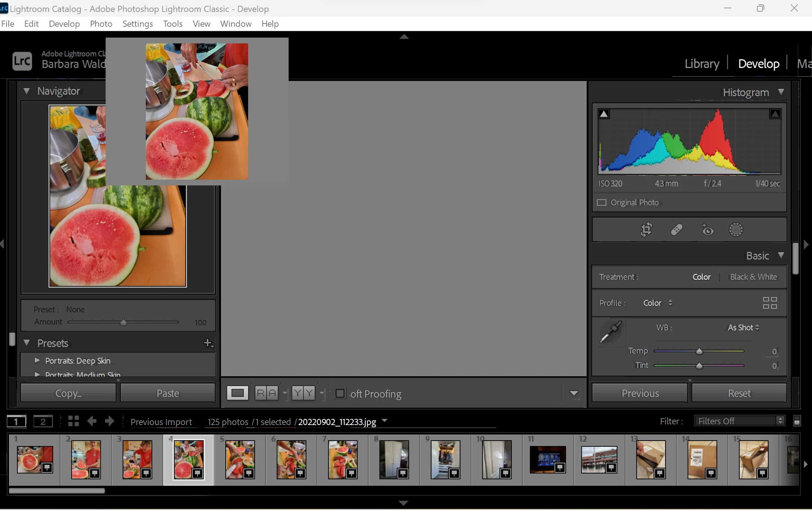Toggle the shadow clipping indicator in Histogram
Image resolution: width=812 pixels, height=510 pixels.
(x=604, y=114)
